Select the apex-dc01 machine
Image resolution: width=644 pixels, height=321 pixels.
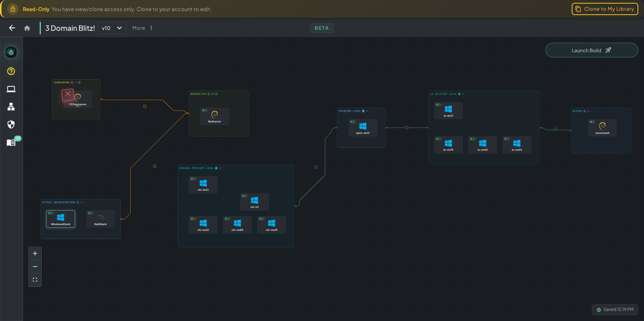[x=363, y=128]
